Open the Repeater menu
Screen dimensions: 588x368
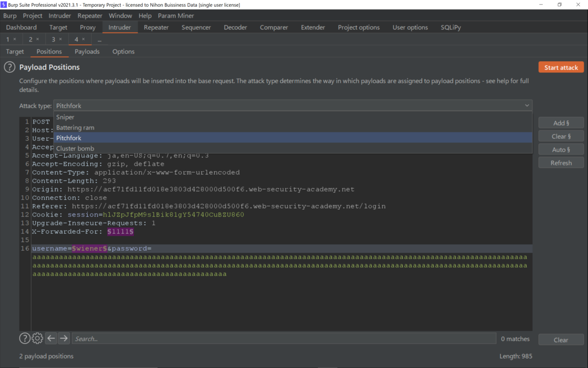[90, 16]
